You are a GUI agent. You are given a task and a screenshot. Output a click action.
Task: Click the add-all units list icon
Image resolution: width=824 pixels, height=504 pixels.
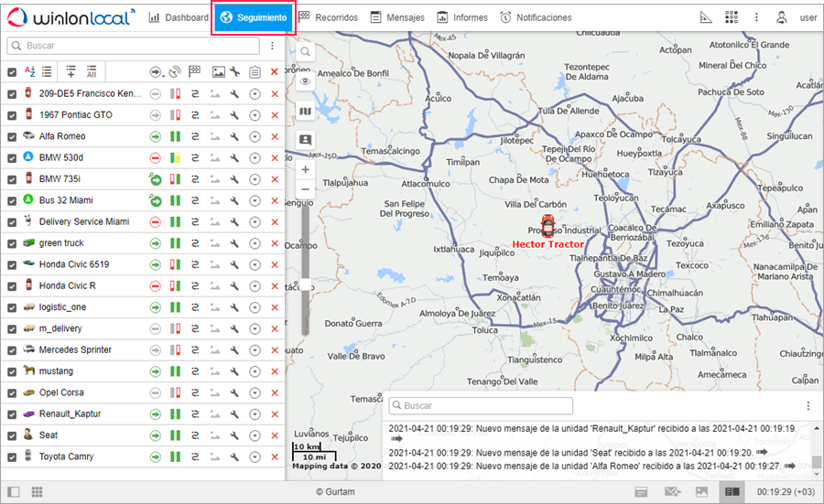click(x=92, y=72)
